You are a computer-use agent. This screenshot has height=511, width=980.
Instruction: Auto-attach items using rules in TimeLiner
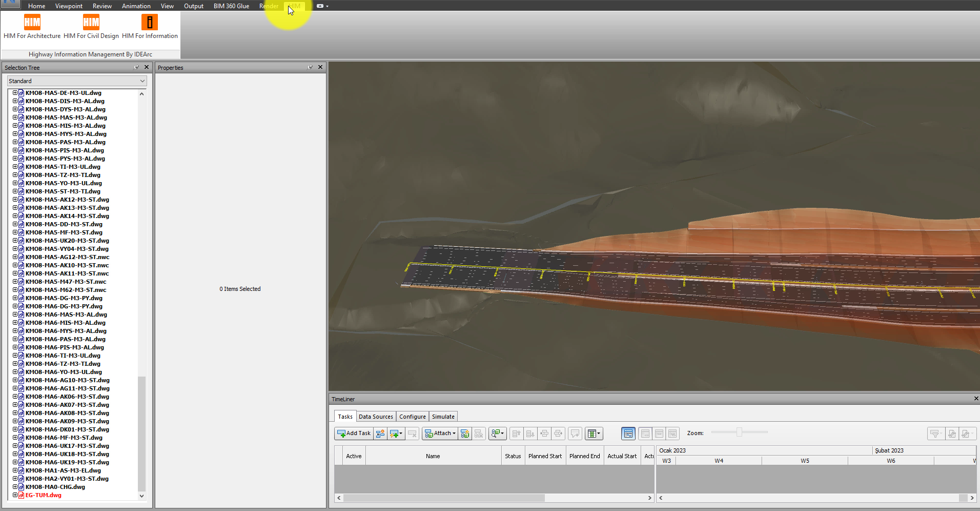coord(465,434)
